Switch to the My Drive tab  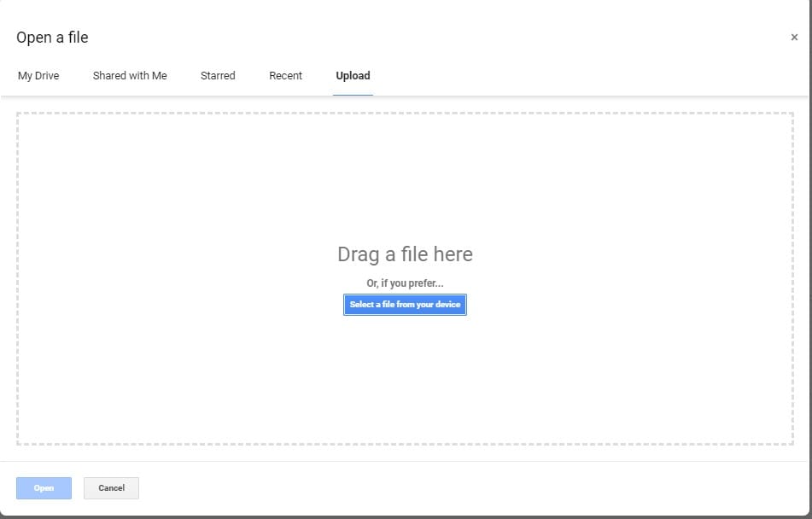[38, 76]
